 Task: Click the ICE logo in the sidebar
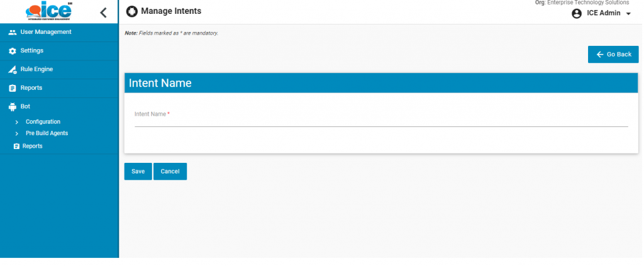(x=49, y=12)
